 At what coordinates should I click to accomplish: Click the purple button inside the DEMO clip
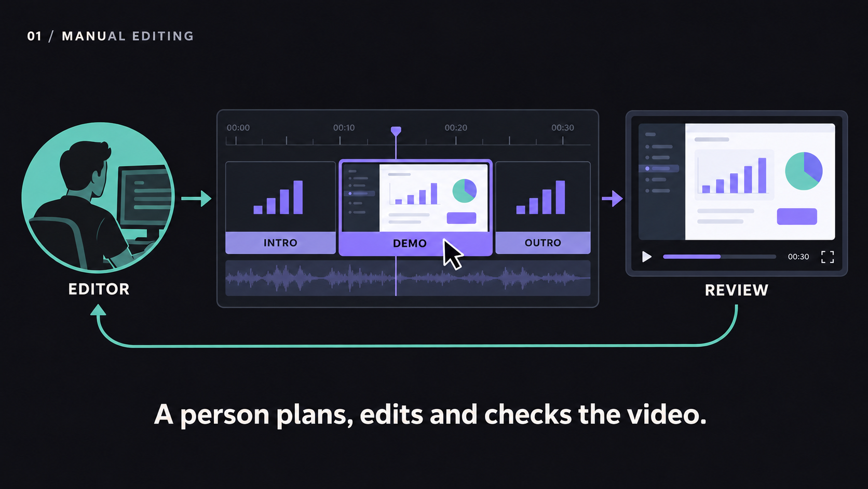coord(462,218)
